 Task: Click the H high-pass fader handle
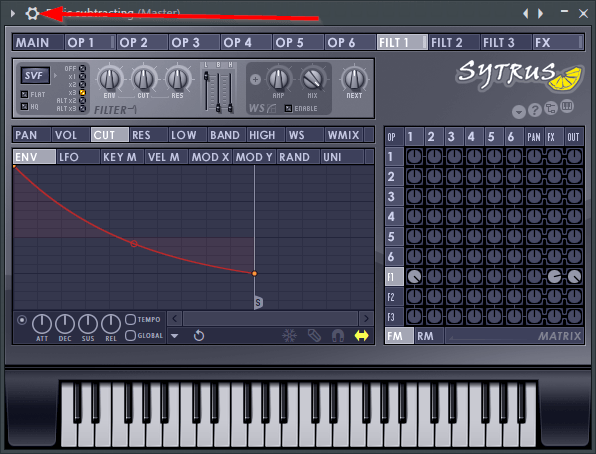(230, 108)
